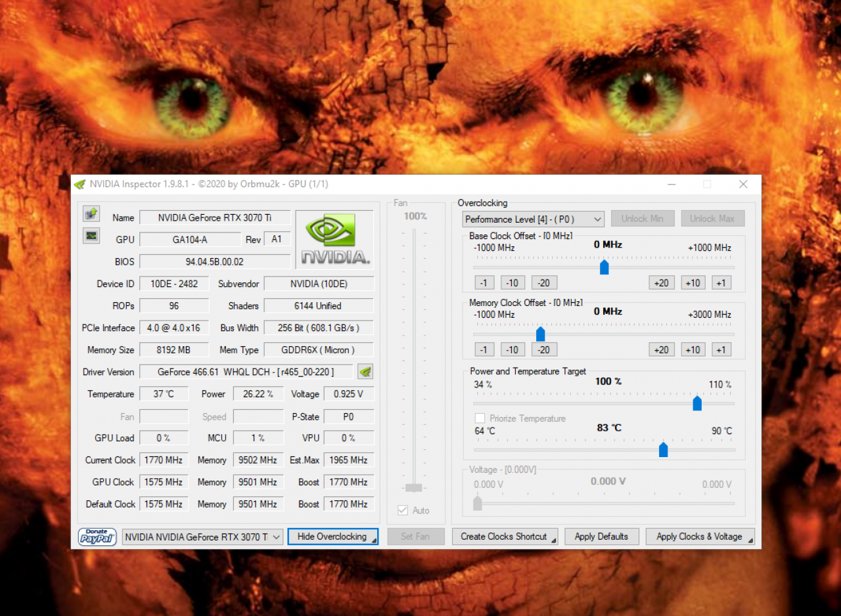Click the Est.Max value 1965 MHz

point(348,460)
